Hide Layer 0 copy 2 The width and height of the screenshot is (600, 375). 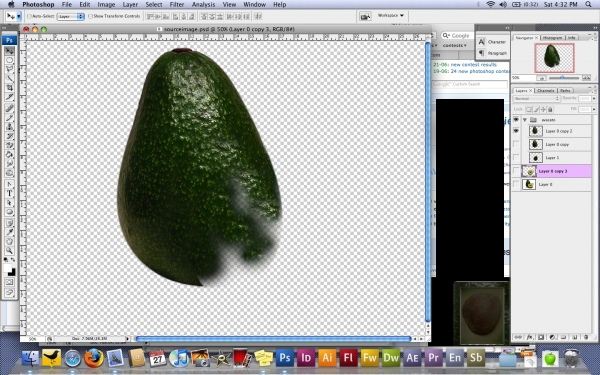(x=516, y=131)
